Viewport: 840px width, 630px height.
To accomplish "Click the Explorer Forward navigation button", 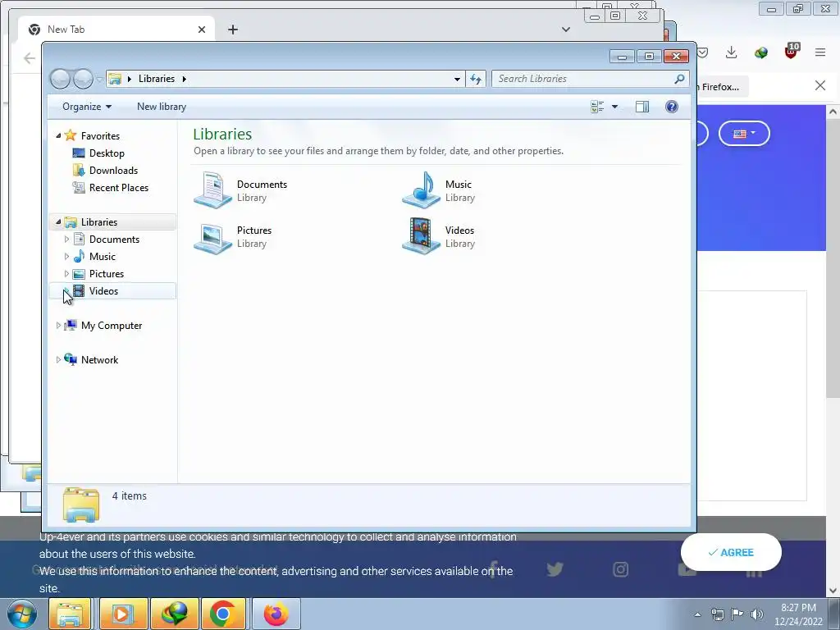I will point(83,80).
